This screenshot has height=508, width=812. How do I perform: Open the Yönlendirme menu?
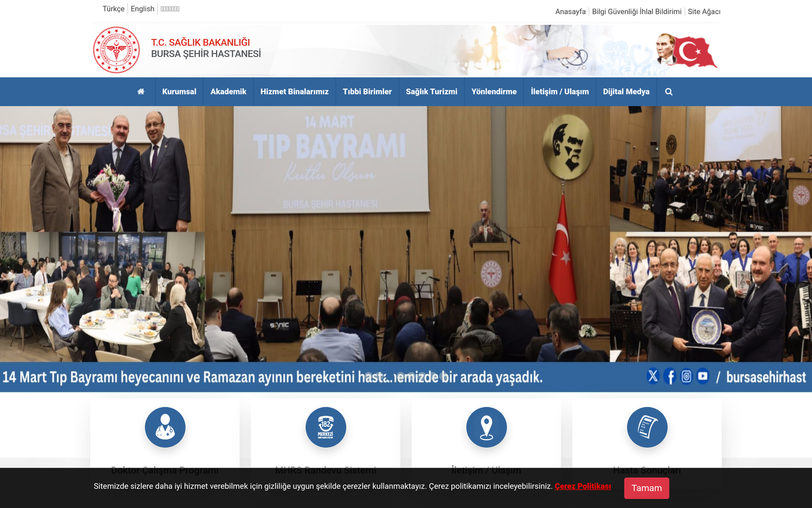pyautogui.click(x=494, y=91)
